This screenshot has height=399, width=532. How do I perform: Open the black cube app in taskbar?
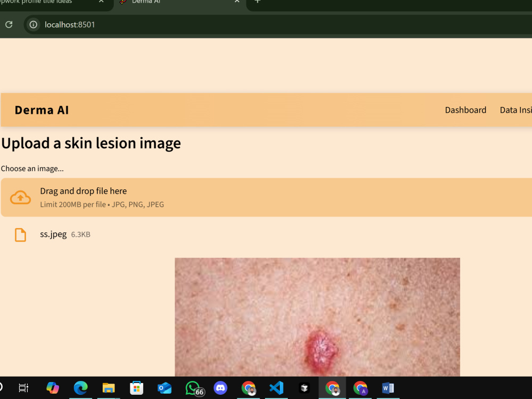304,388
